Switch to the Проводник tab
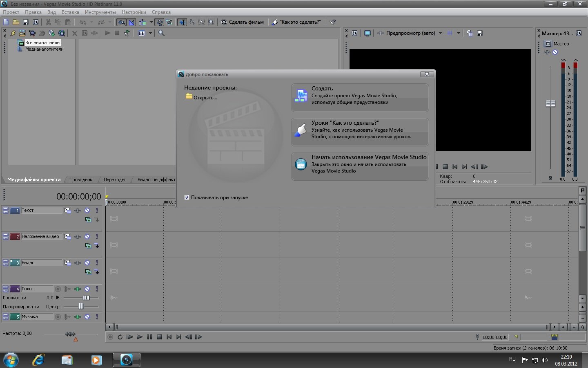The height and width of the screenshot is (368, 588). click(81, 180)
